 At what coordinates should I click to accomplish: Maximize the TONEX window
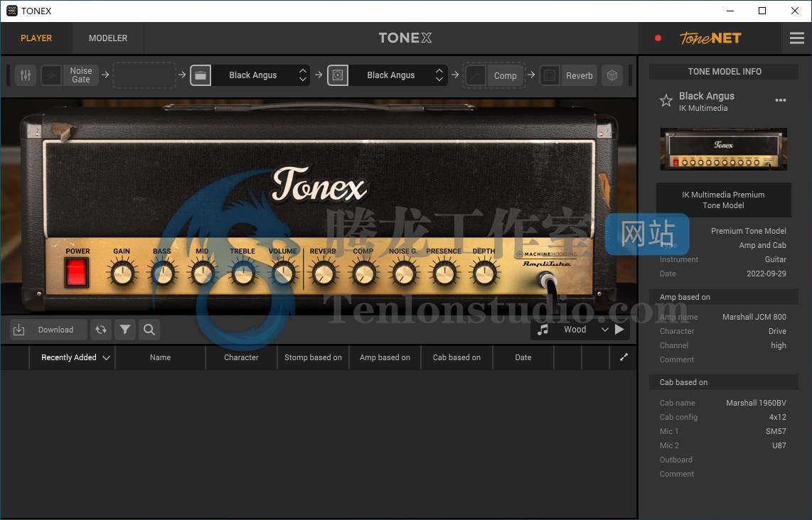[762, 11]
